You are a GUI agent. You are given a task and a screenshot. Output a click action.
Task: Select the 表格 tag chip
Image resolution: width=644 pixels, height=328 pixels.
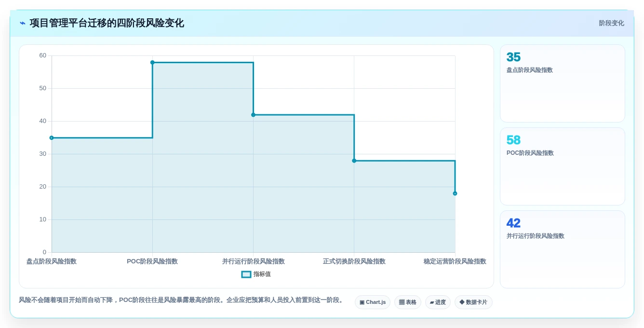point(408,302)
